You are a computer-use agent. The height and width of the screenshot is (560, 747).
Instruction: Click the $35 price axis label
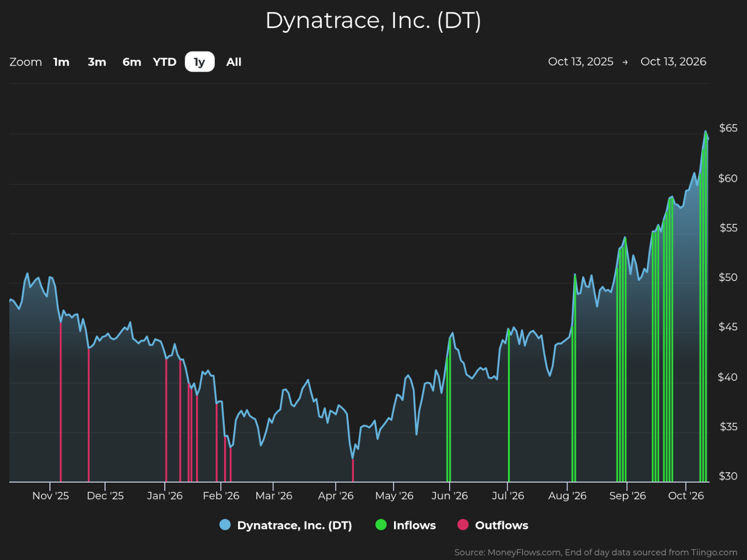pyautogui.click(x=728, y=426)
